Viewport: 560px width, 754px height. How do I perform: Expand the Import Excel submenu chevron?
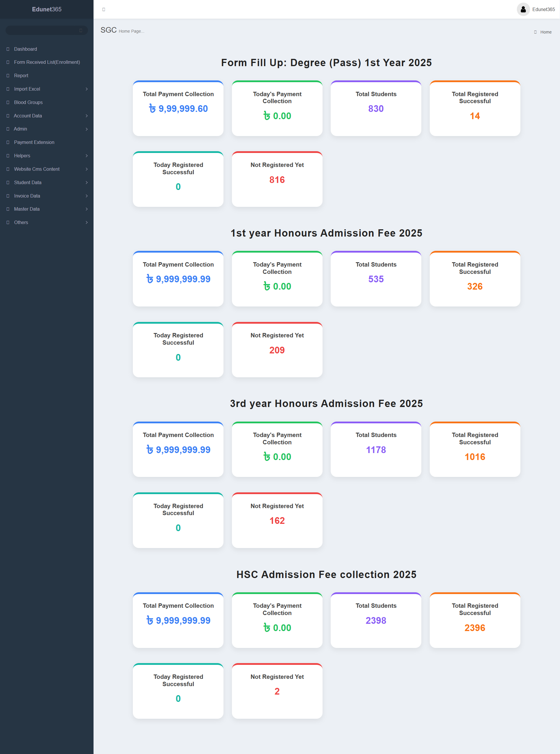pos(87,89)
